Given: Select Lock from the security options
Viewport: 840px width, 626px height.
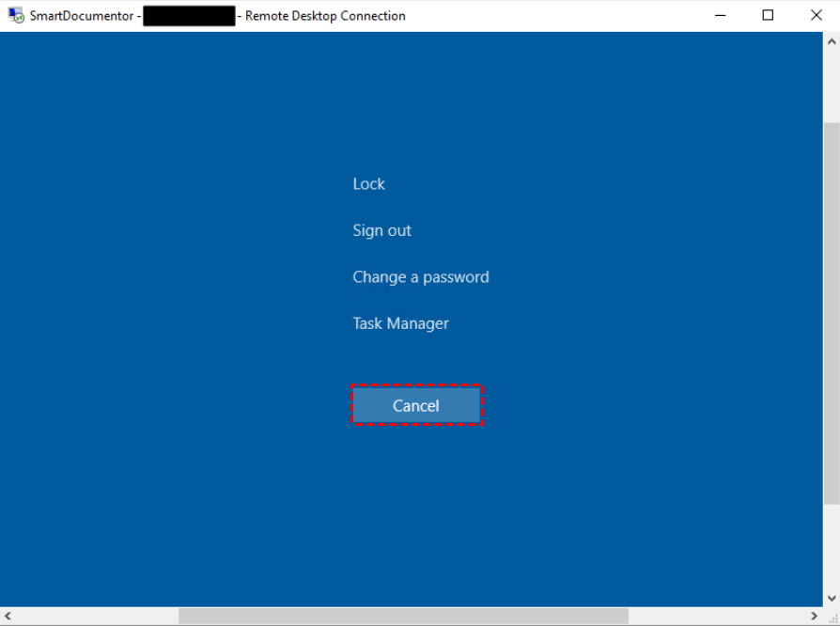Looking at the screenshot, I should (368, 183).
